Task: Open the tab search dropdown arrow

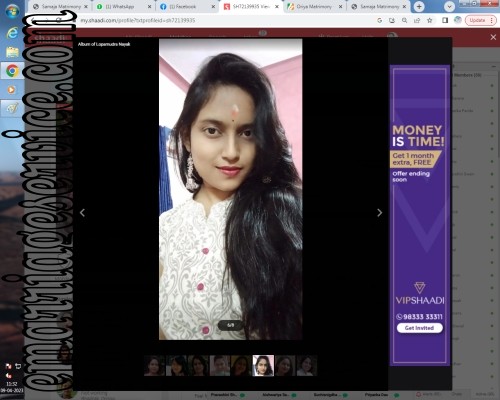Action: pyautogui.click(x=449, y=7)
